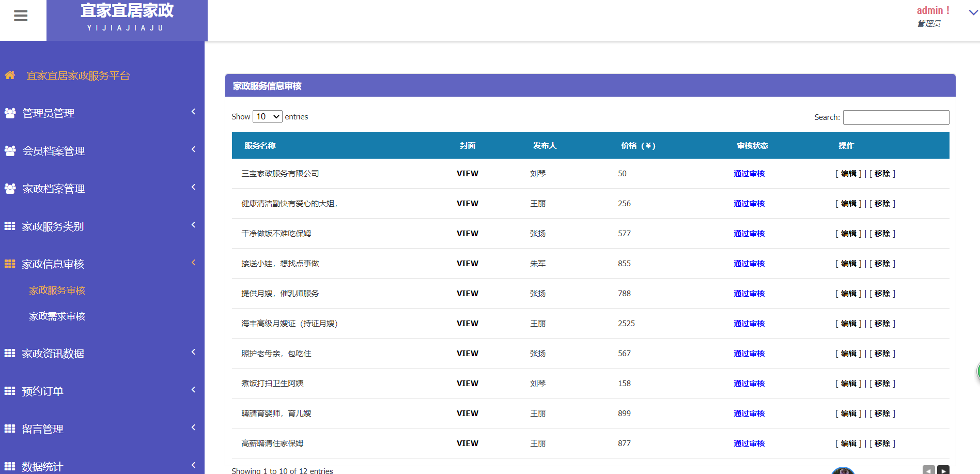Click the admin username label
This screenshot has height=474, width=980.
932,10
